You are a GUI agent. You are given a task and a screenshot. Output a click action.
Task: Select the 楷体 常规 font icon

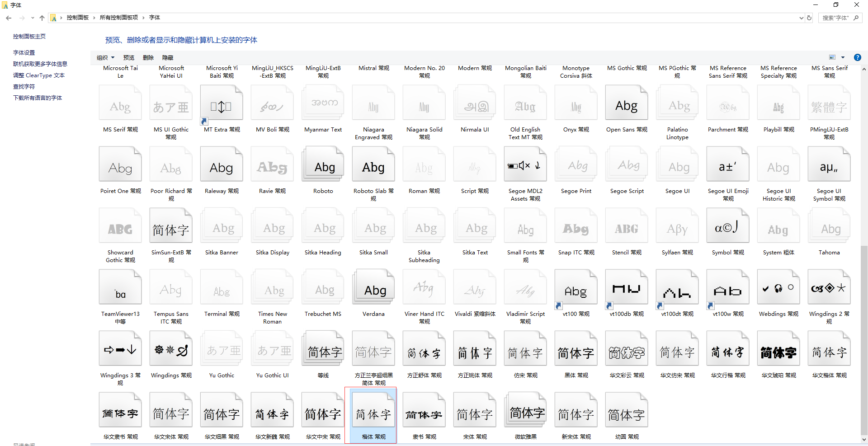click(373, 410)
